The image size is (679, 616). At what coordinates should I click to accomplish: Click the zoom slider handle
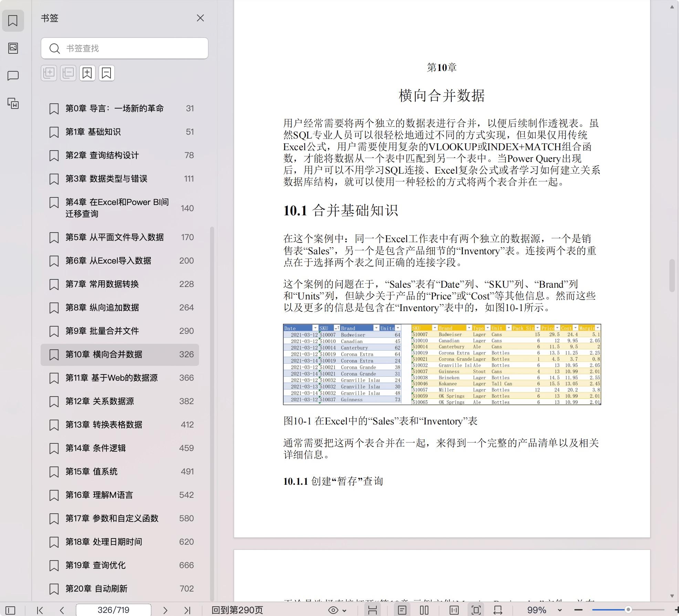point(628,610)
